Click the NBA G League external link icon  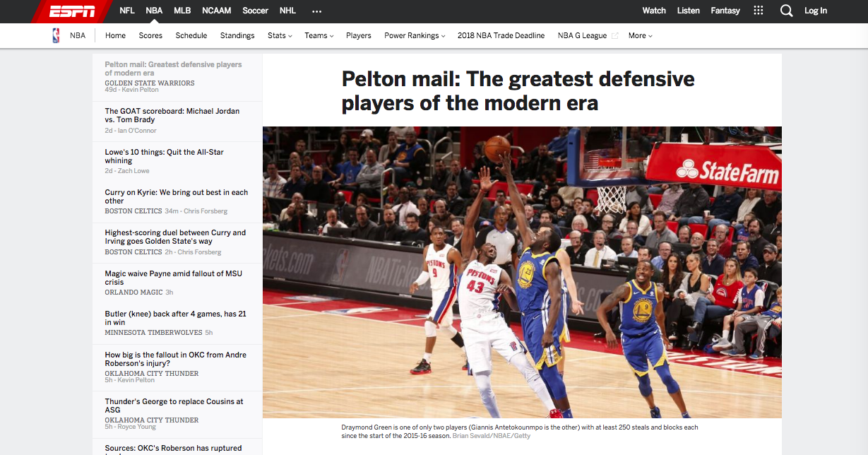coord(614,36)
